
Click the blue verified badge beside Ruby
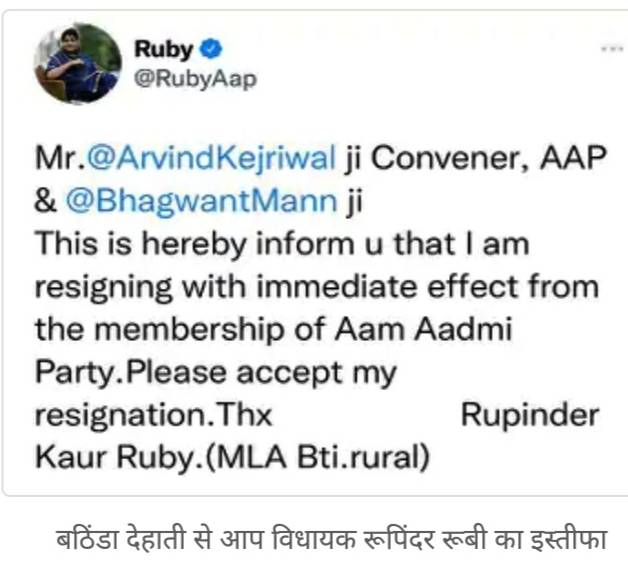(x=211, y=49)
